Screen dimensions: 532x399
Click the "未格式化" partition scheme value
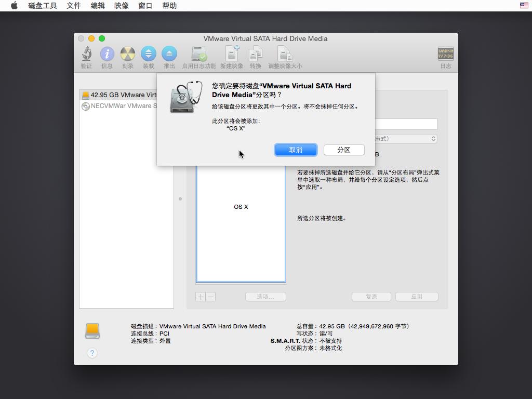tap(330, 348)
